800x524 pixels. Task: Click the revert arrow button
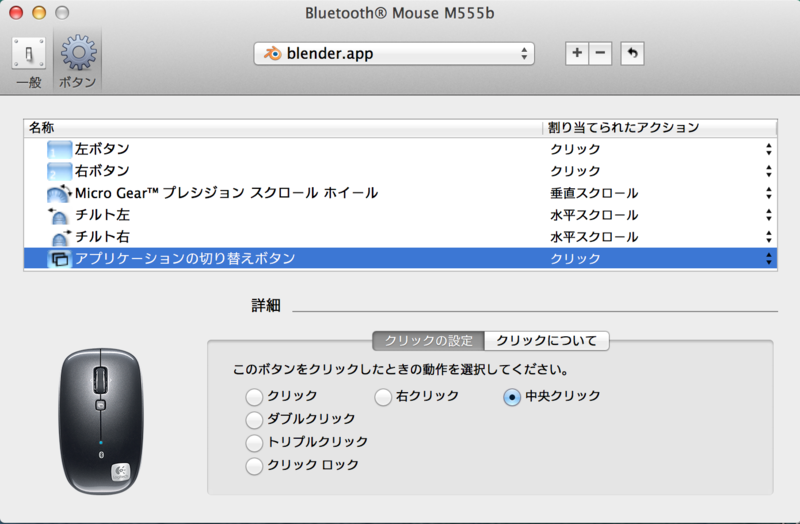632,53
